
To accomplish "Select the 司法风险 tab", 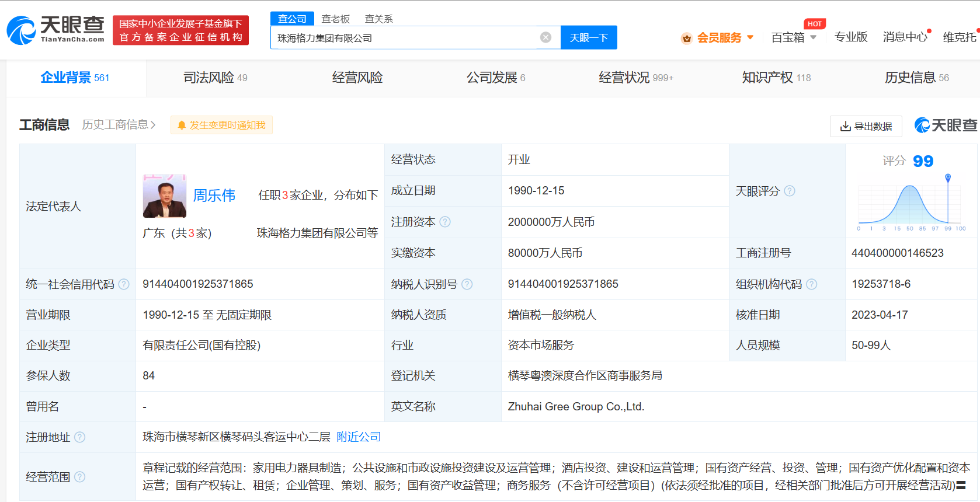I will pos(215,78).
